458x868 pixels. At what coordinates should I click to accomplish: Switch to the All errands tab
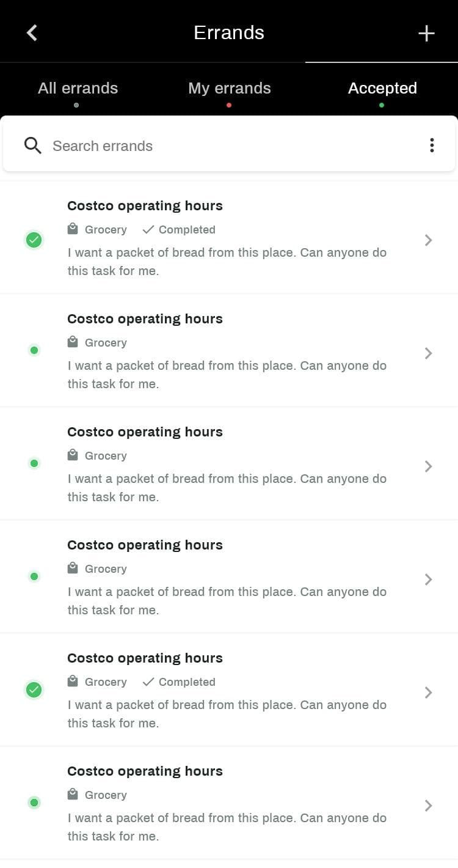pos(78,89)
